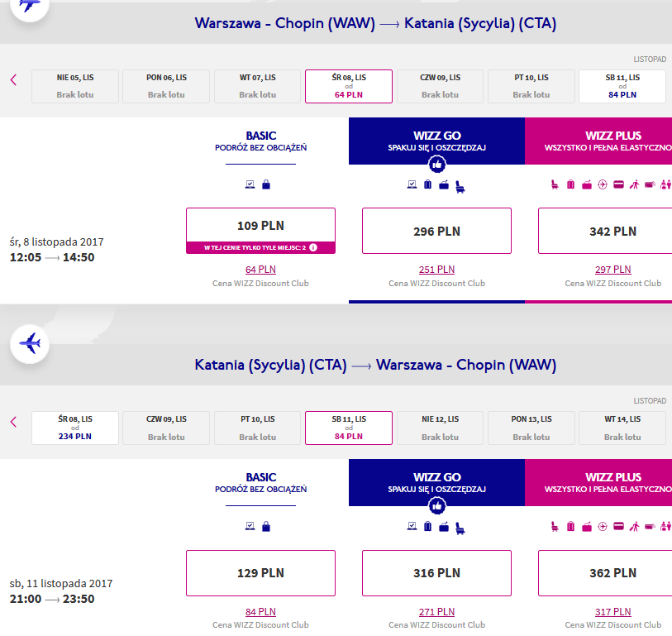The image size is (672, 636).
Task: Click cabin bag icon under return WIZZ GO
Action: click(x=444, y=527)
